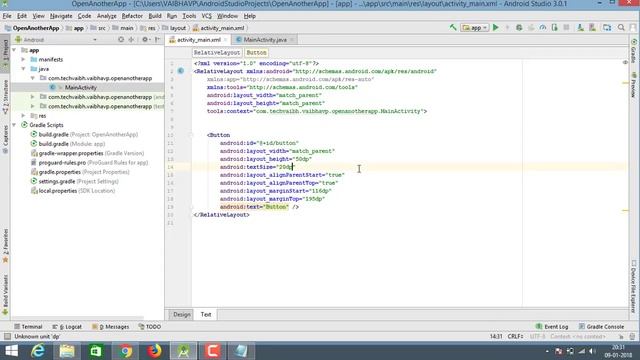Viewport: 640px width, 360px height.
Task: Select build.gradle (Module: app)
Action: 68,144
